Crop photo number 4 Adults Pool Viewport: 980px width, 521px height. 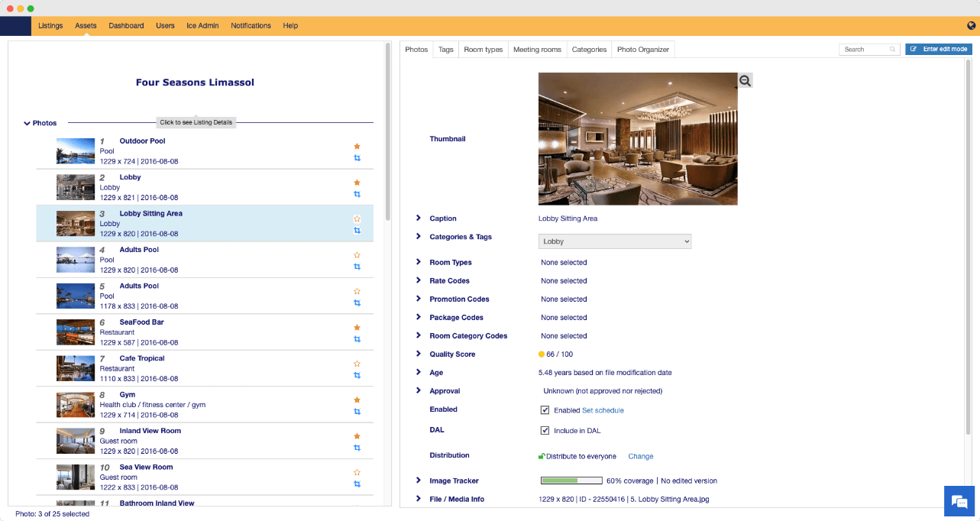coord(357,267)
